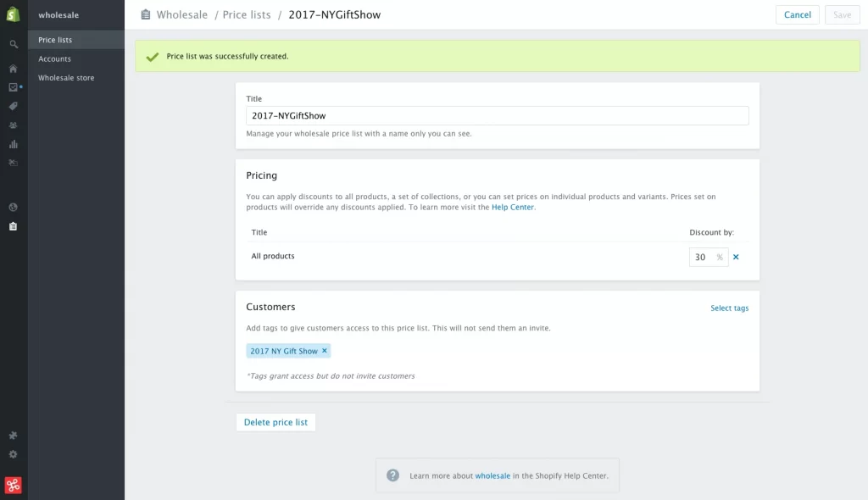Go to Home via house icon

tap(14, 69)
